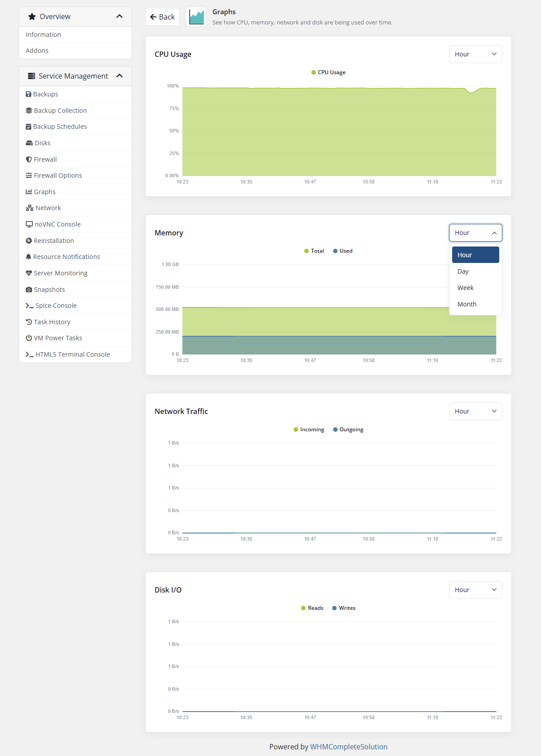Open the CPU Usage time range dropdown
This screenshot has height=756, width=541.
point(475,54)
